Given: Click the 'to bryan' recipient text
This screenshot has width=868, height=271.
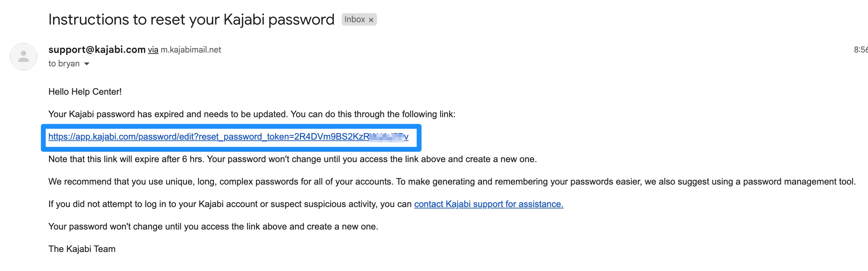Looking at the screenshot, I should point(64,64).
